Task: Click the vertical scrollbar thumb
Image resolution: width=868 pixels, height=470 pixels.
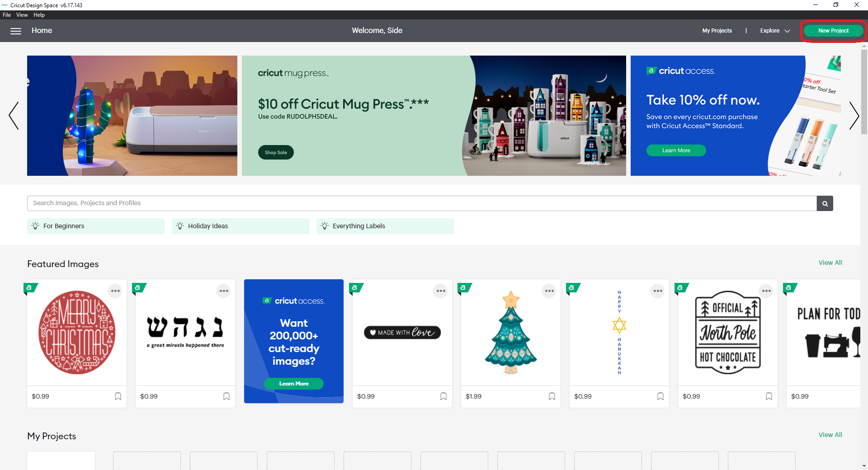Action: [x=864, y=92]
